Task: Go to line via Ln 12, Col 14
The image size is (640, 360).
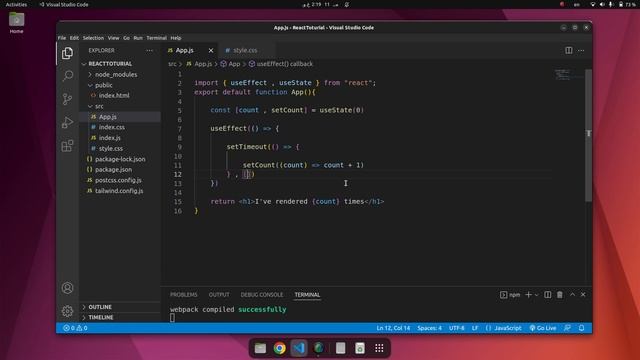Action: [x=393, y=328]
